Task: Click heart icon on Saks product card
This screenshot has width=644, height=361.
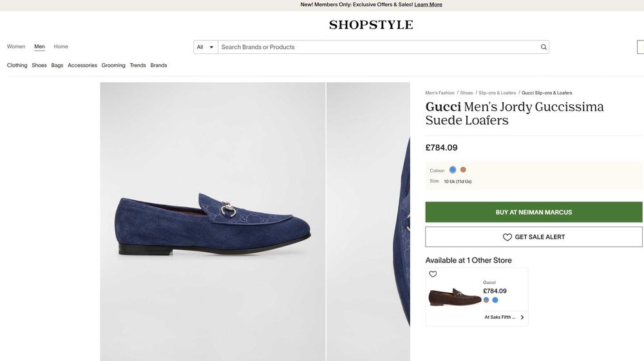Action: 433,274
